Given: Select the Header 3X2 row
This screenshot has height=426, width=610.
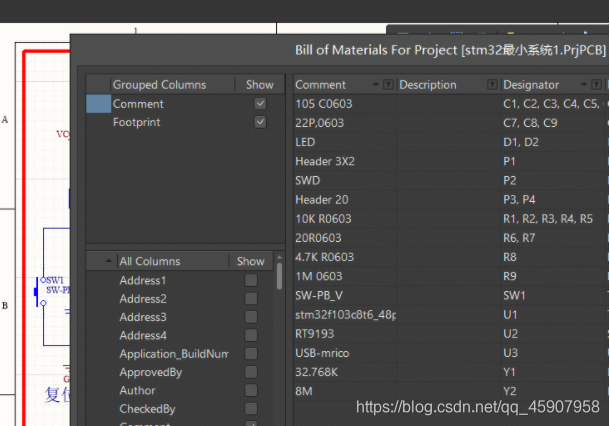Looking at the screenshot, I should pyautogui.click(x=451, y=161).
